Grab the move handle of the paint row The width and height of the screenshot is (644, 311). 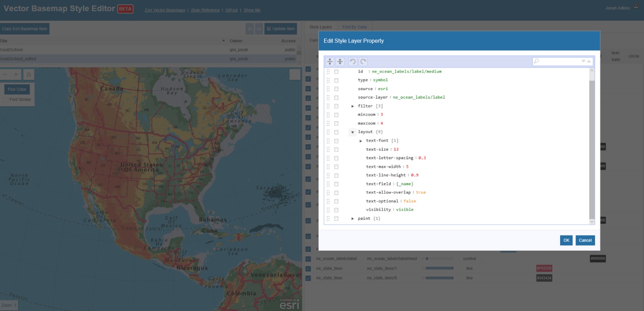(328, 218)
